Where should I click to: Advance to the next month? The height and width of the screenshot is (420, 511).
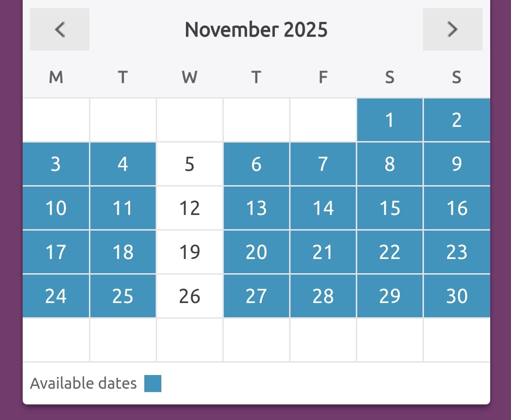point(452,29)
